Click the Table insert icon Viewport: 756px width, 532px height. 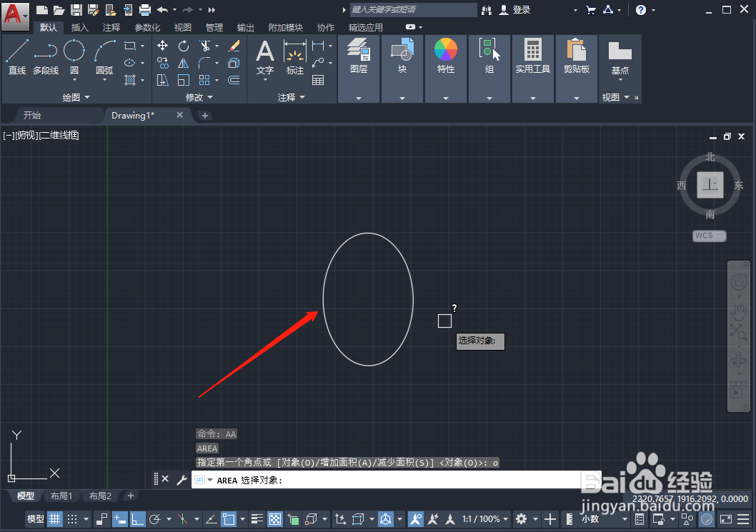pos(318,80)
